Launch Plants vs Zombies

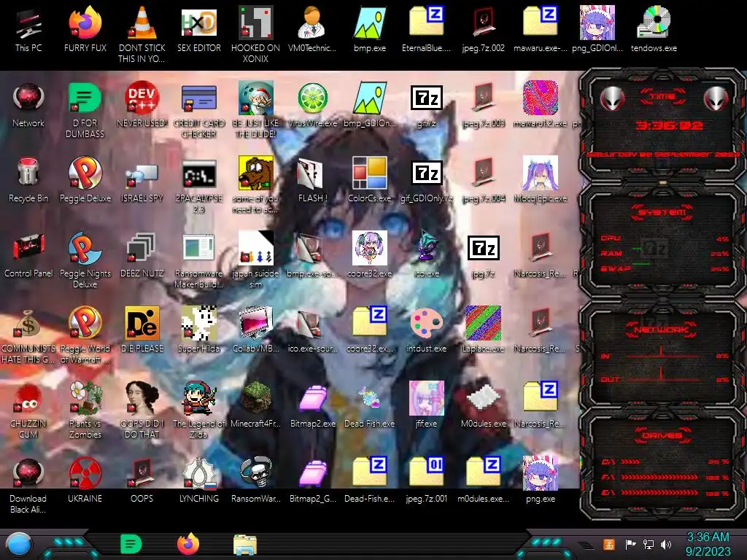pyautogui.click(x=85, y=411)
